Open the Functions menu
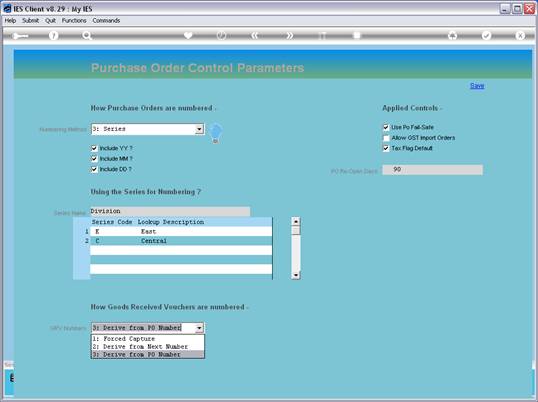This screenshot has height=402, width=538. pos(74,21)
